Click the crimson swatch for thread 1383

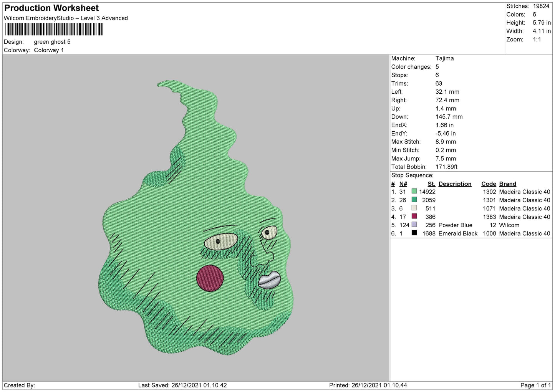414,217
